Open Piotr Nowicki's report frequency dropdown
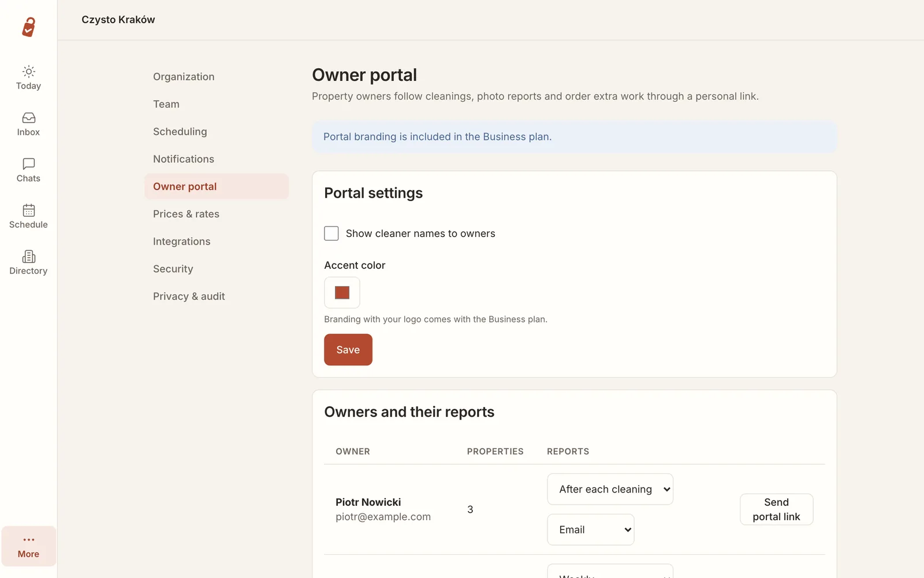924x578 pixels. [610, 489]
